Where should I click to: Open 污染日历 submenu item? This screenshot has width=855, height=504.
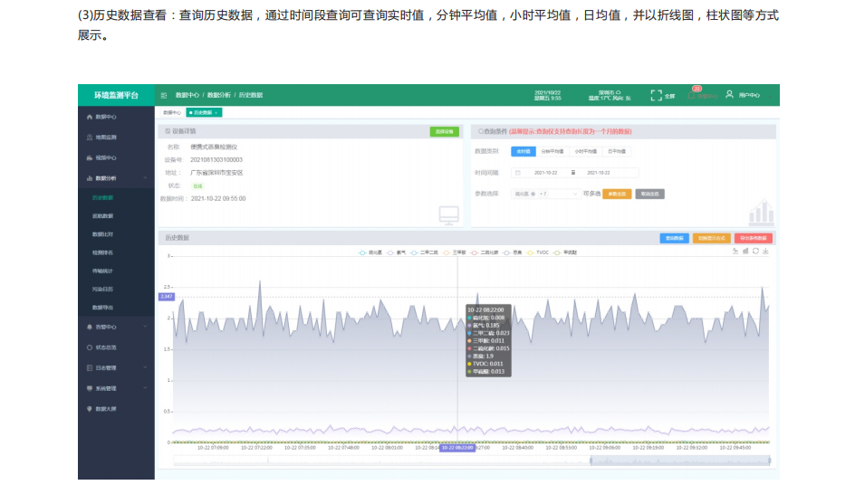[102, 290]
